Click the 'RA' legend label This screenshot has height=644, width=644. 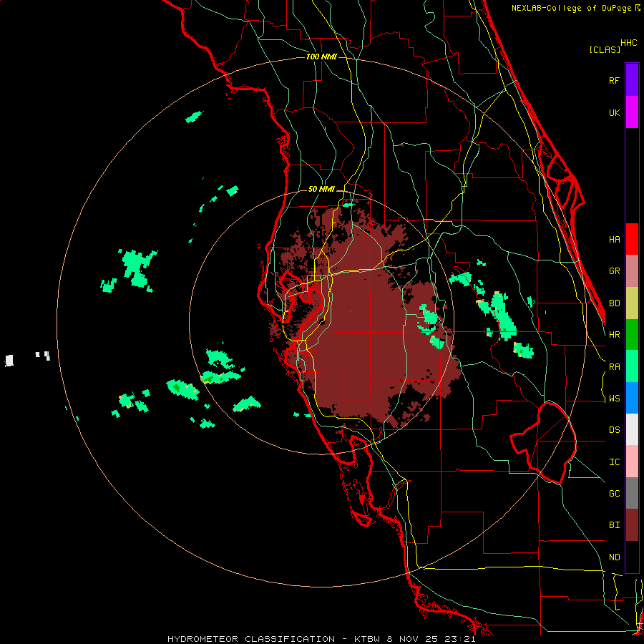click(614, 367)
